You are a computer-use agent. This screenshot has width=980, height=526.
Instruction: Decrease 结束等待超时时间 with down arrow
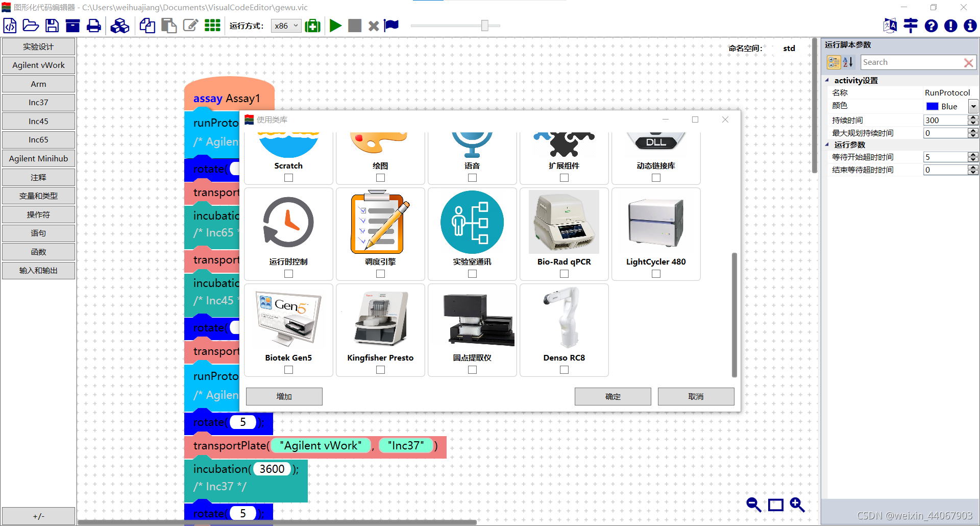click(x=973, y=172)
